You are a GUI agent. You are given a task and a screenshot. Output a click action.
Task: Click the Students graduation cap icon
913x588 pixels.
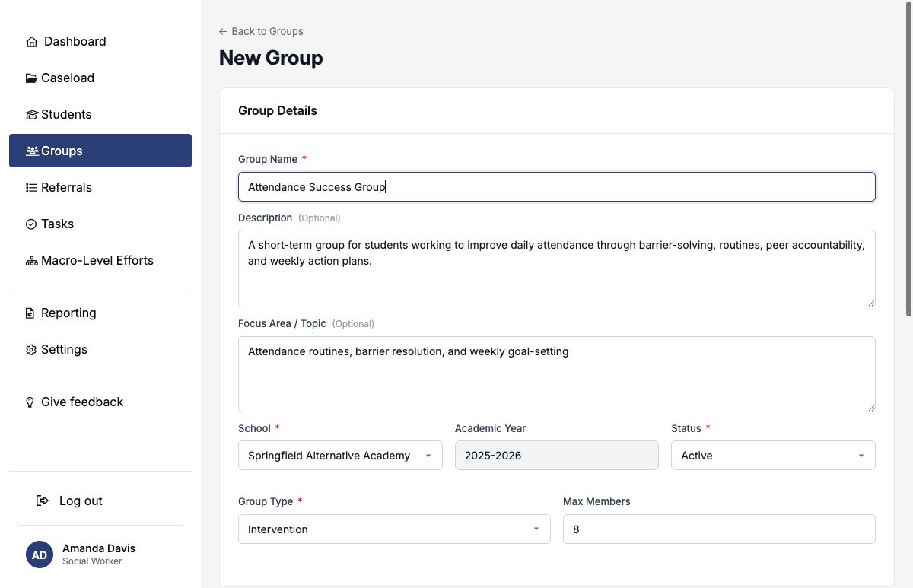(x=31, y=115)
